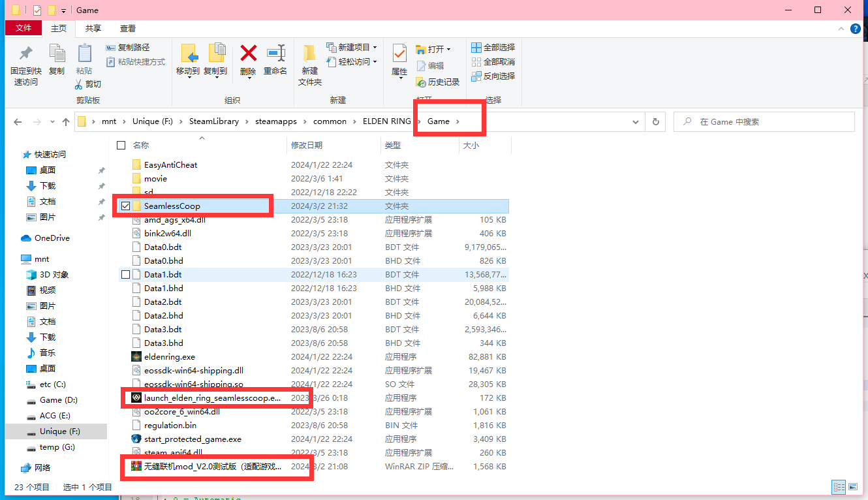The width and height of the screenshot is (868, 500).
Task: Switch to the Large icons view in the status bar
Action: click(x=852, y=487)
